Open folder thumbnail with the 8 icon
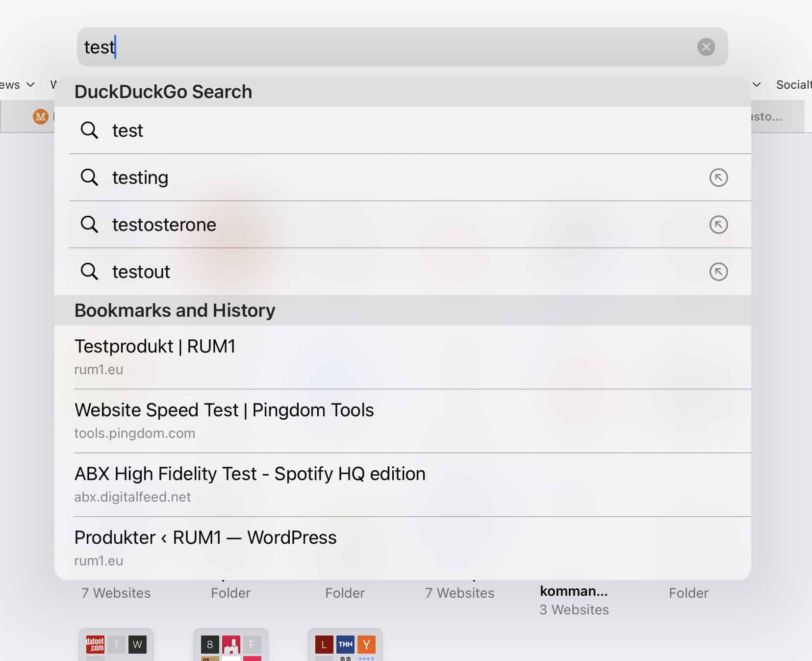The width and height of the screenshot is (812, 661). pyautogui.click(x=231, y=645)
